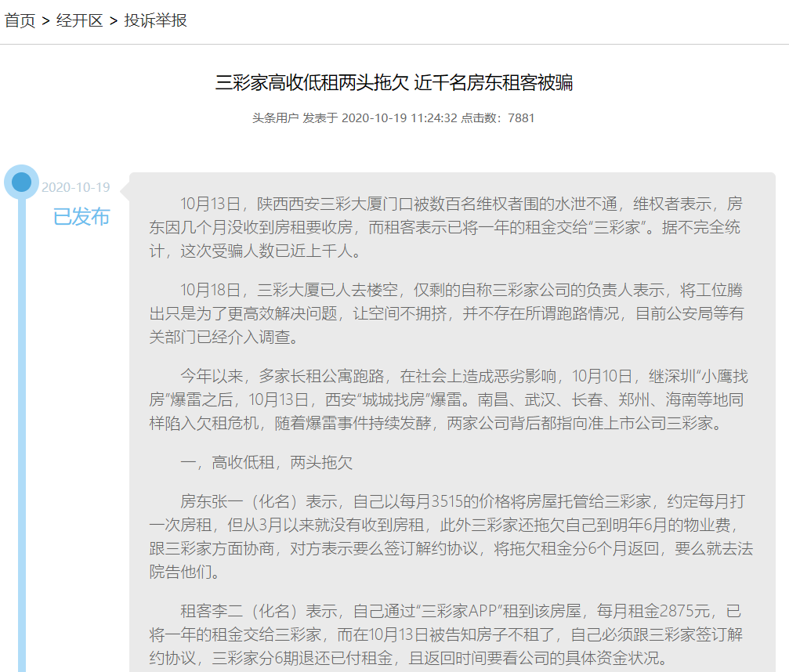This screenshot has width=789, height=672.
Task: Click the paragraph starting 今年以来，多家长租公寓
Action: pos(448,400)
